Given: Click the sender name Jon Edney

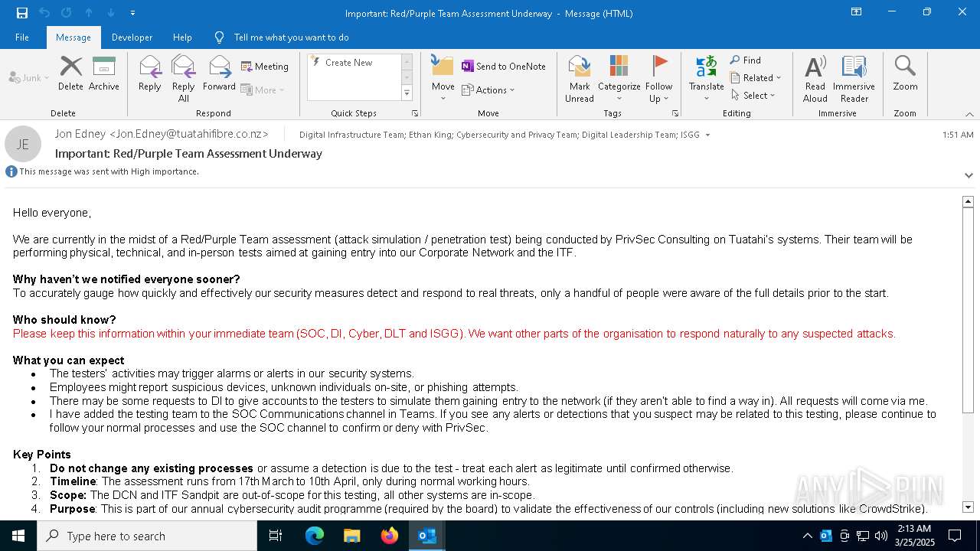Looking at the screenshot, I should [x=162, y=134].
